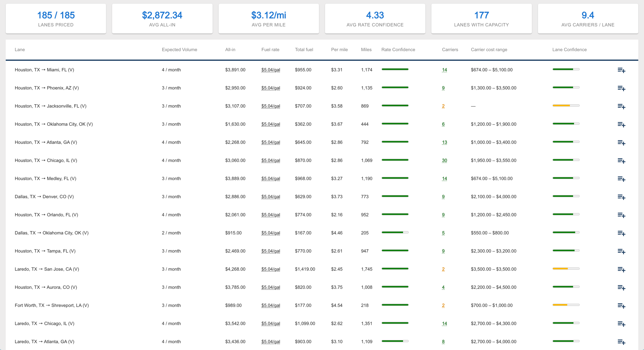
Task: Click yellow lane confidence bar for Houston to Jacksonville
Action: 566,106
